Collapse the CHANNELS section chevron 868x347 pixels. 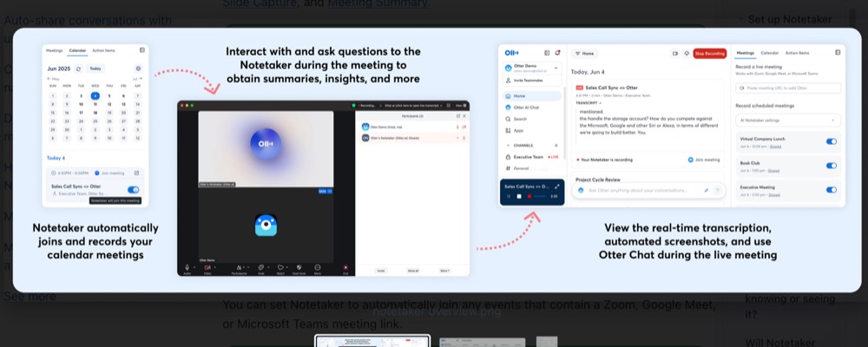(x=508, y=146)
